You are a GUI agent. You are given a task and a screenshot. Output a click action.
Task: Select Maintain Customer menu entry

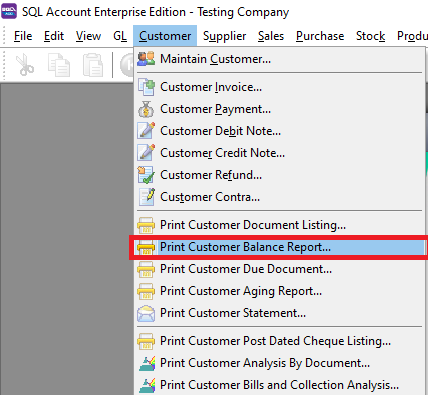click(x=280, y=59)
